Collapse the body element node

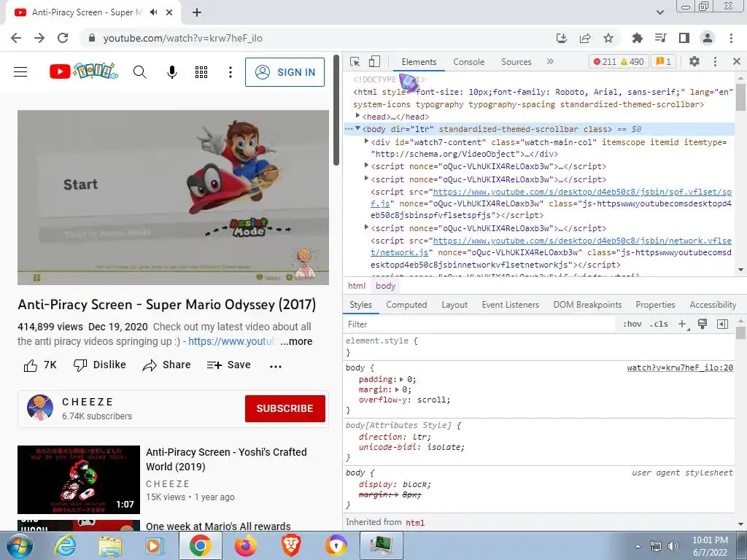pos(357,128)
